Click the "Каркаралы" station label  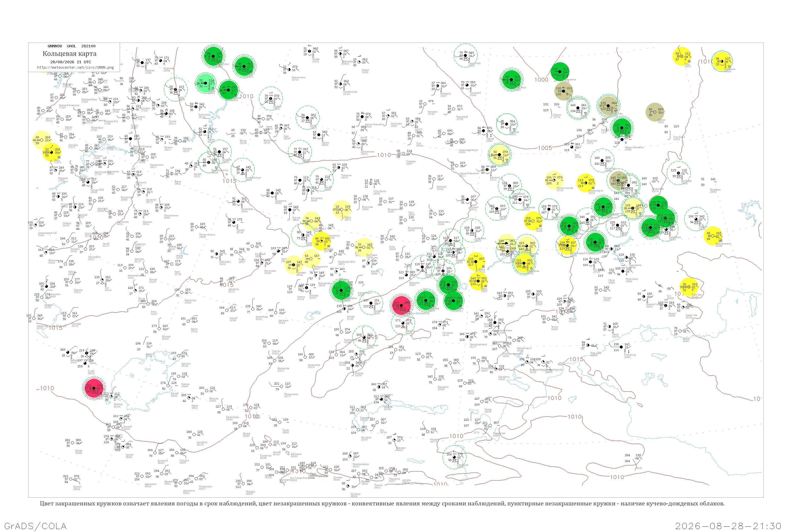[x=404, y=358]
